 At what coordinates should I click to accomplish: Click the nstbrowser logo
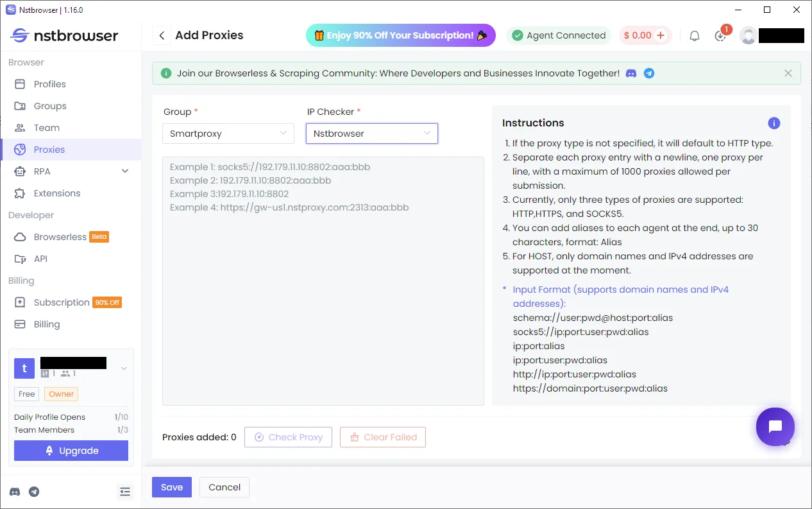(64, 35)
